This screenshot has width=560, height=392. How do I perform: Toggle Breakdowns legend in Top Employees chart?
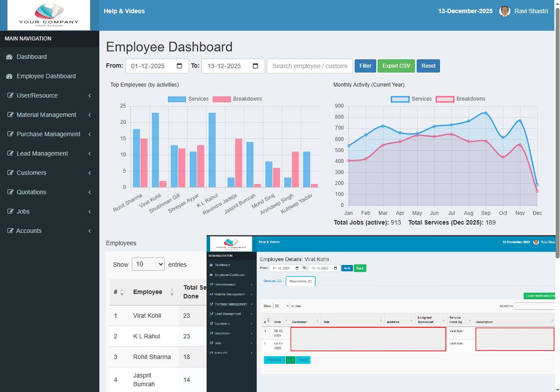tap(237, 99)
